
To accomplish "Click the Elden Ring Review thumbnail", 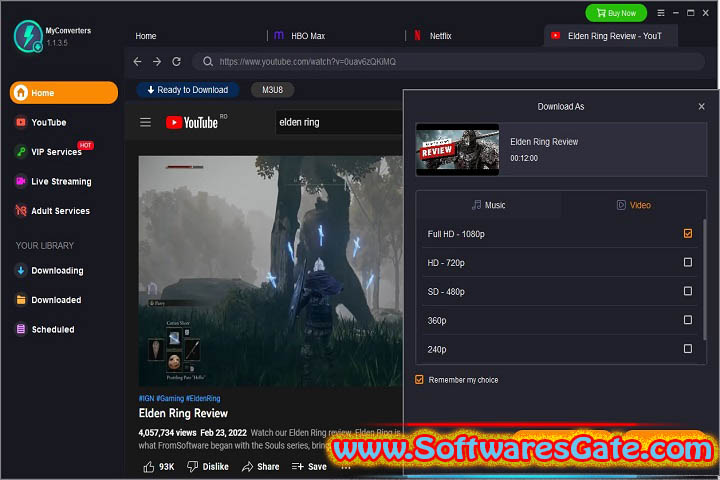I will 457,150.
